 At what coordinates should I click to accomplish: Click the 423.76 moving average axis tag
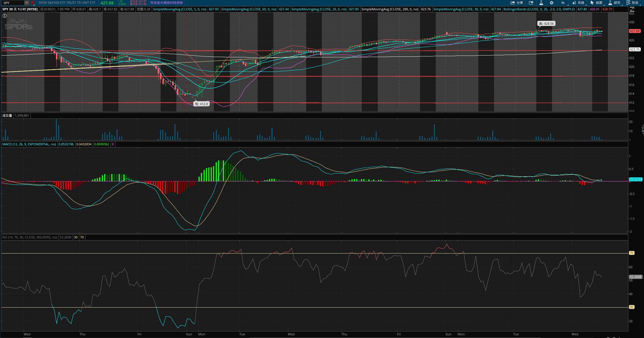[x=635, y=49]
